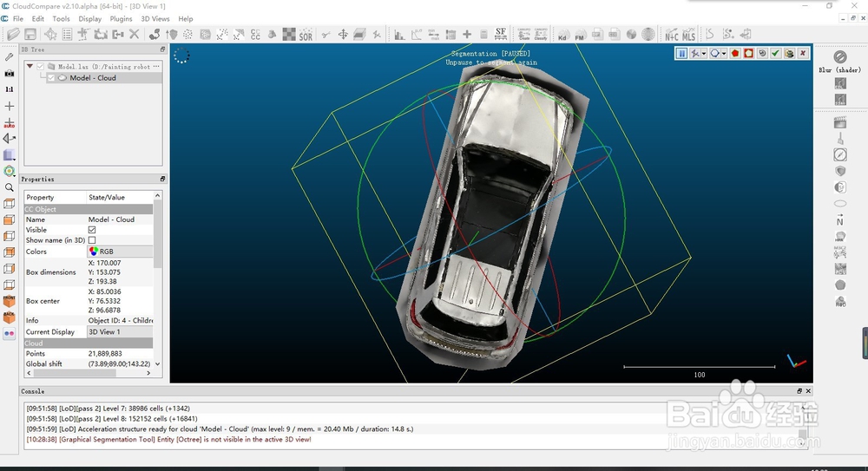
Task: Click the Name value Model - Cloud
Action: [x=111, y=219]
